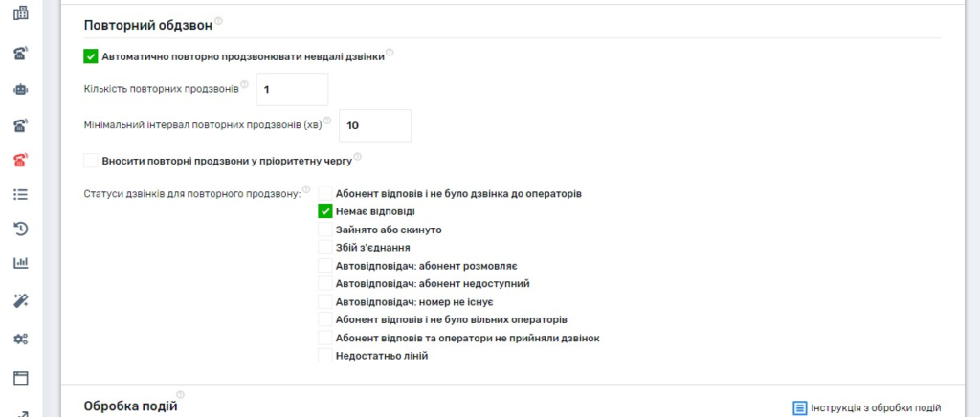Image resolution: width=980 pixels, height=417 pixels.
Task: Open the settings gears icon in the sidebar
Action: (20, 339)
